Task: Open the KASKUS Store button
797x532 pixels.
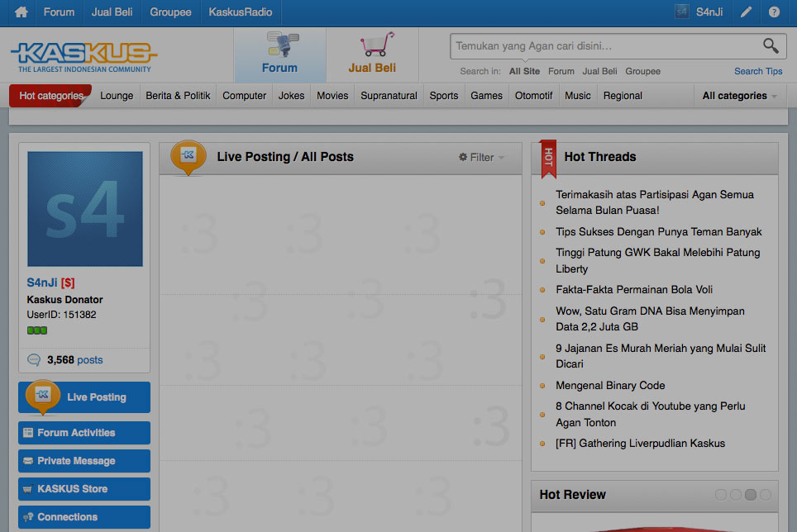Action: (84, 489)
